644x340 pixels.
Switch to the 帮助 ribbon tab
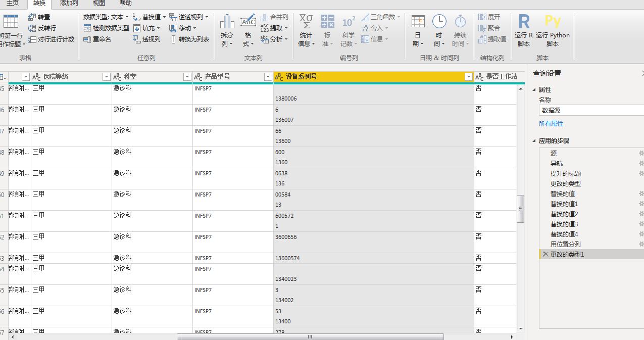click(125, 3)
